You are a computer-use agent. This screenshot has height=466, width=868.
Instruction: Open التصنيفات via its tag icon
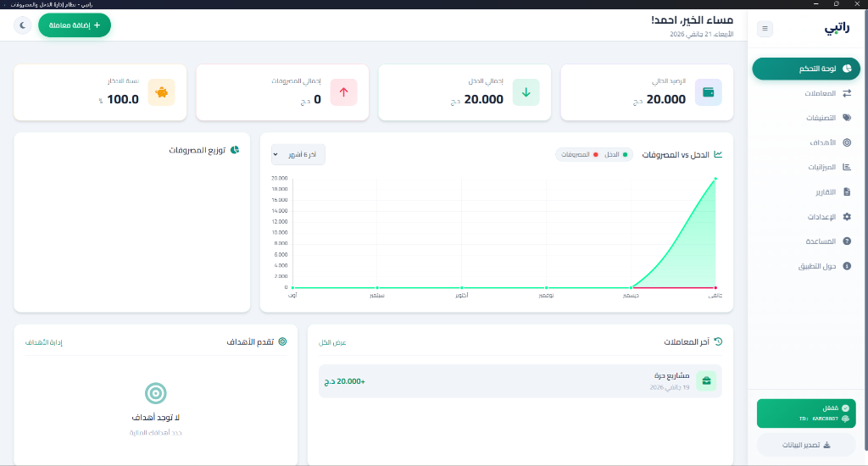(x=847, y=117)
